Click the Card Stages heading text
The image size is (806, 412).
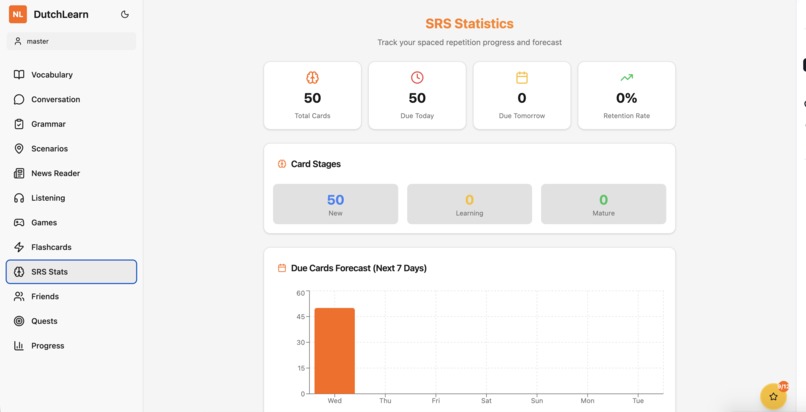coord(316,164)
